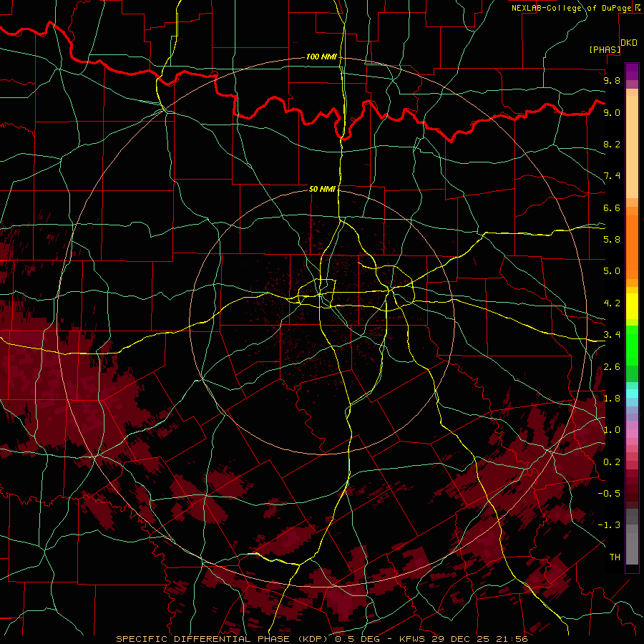Click the 5.8 color scale value
This screenshot has height=644, width=644.
612,240
